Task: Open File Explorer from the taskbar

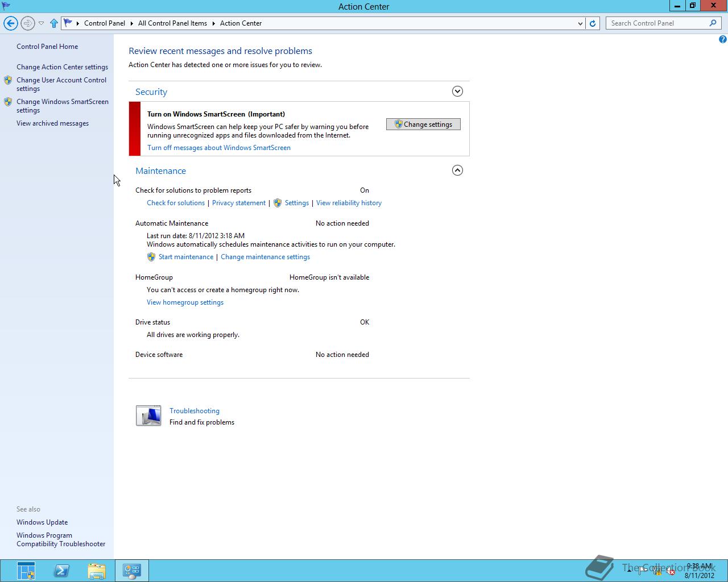Action: pyautogui.click(x=97, y=571)
